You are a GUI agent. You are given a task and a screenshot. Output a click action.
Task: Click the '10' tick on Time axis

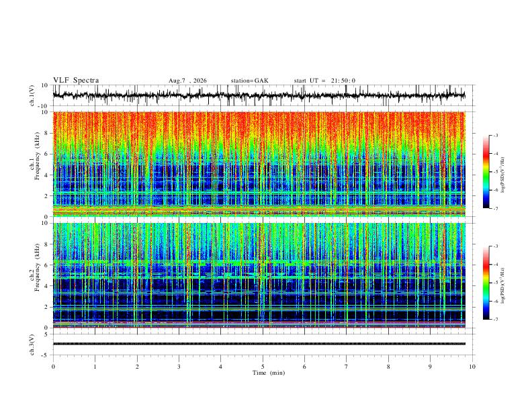coord(472,367)
